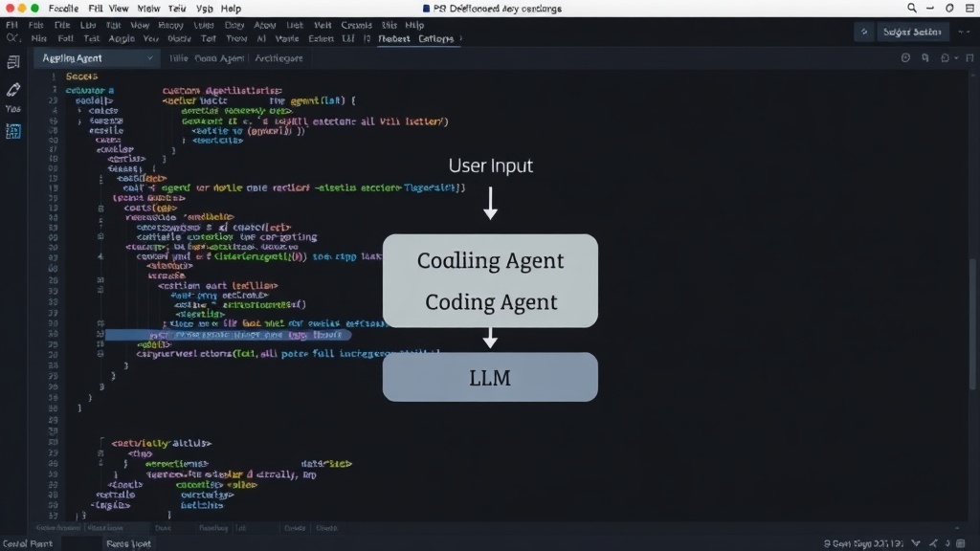
Task: Click the fold marker beside the highlighted code line
Action: [x=100, y=334]
